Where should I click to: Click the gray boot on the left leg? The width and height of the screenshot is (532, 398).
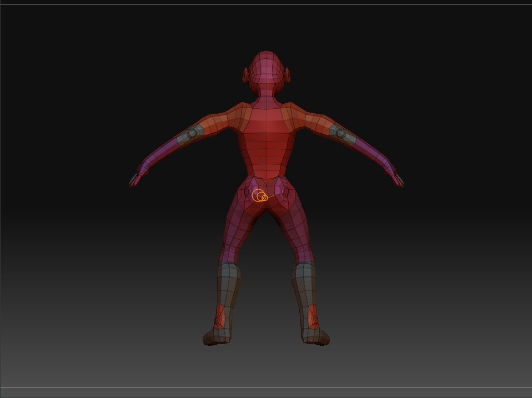click(x=222, y=303)
